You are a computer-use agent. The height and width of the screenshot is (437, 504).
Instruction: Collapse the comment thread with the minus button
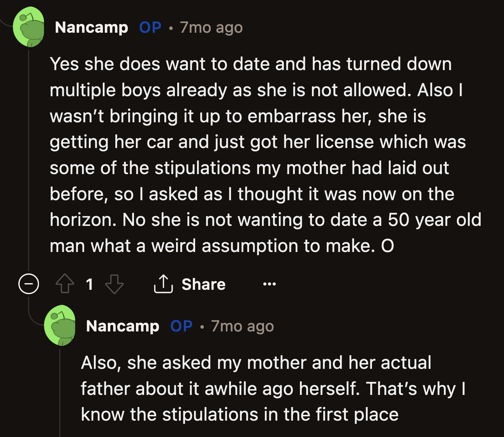click(x=28, y=284)
